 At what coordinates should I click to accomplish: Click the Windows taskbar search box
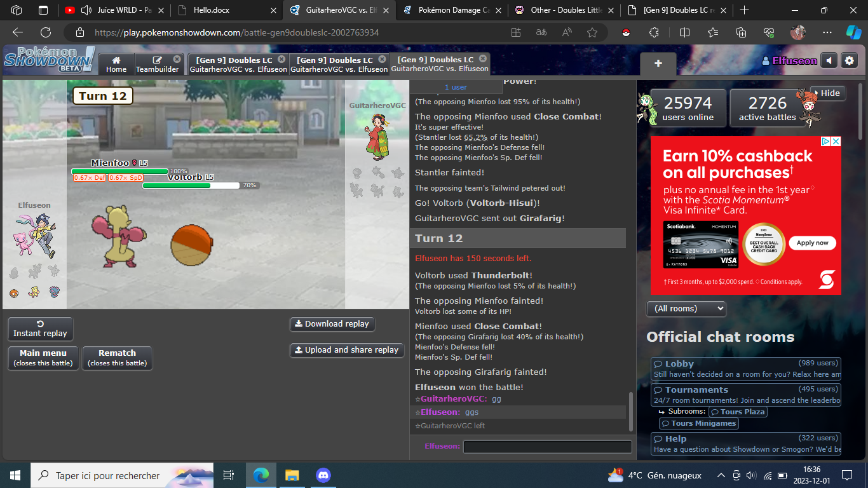point(123,475)
